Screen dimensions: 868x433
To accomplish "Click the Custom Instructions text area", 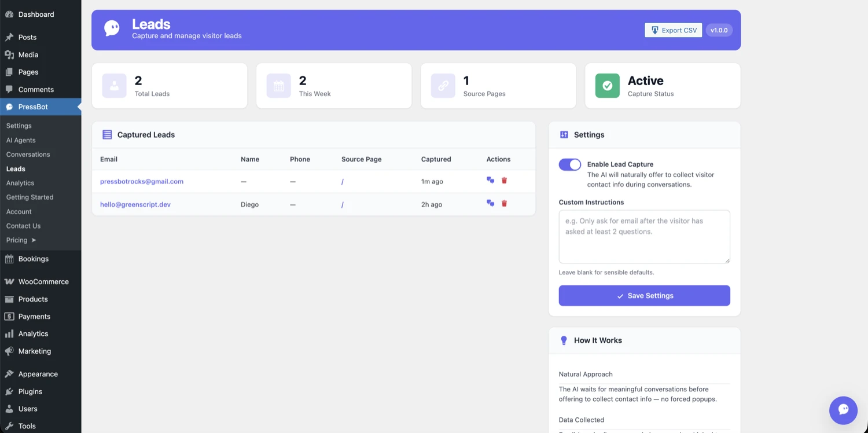I will click(x=644, y=236).
